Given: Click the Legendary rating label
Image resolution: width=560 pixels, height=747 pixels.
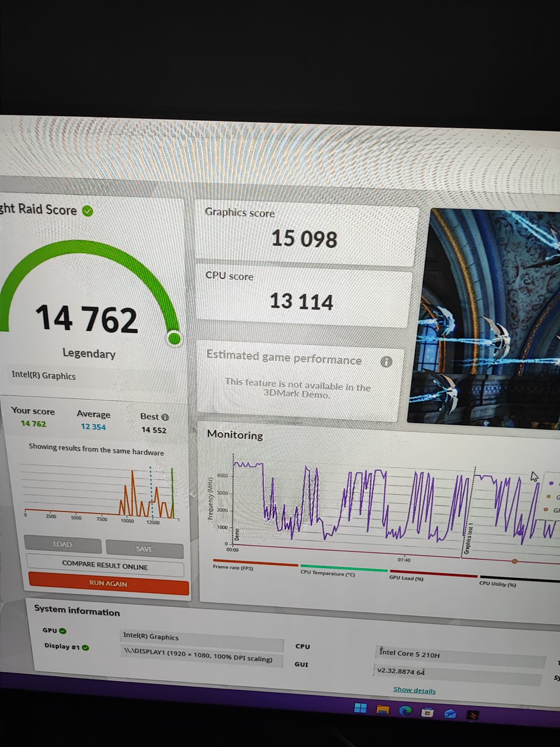Looking at the screenshot, I should tap(89, 354).
